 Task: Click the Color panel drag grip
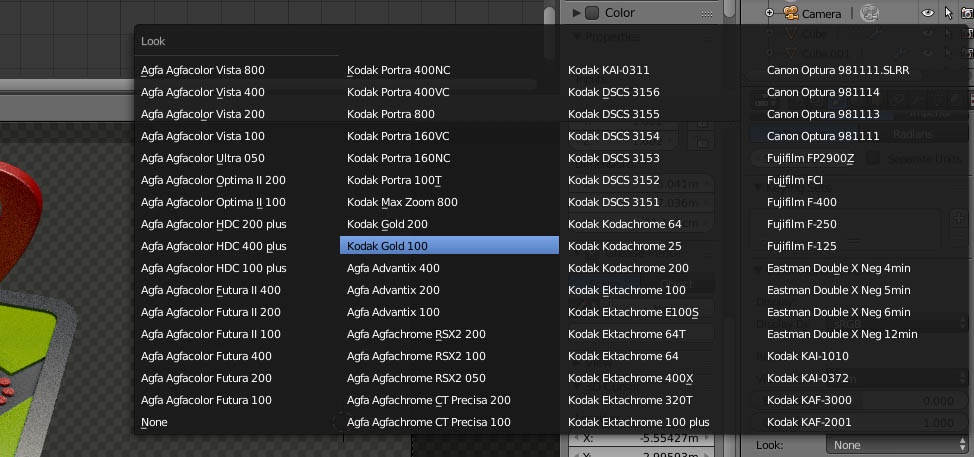707,13
